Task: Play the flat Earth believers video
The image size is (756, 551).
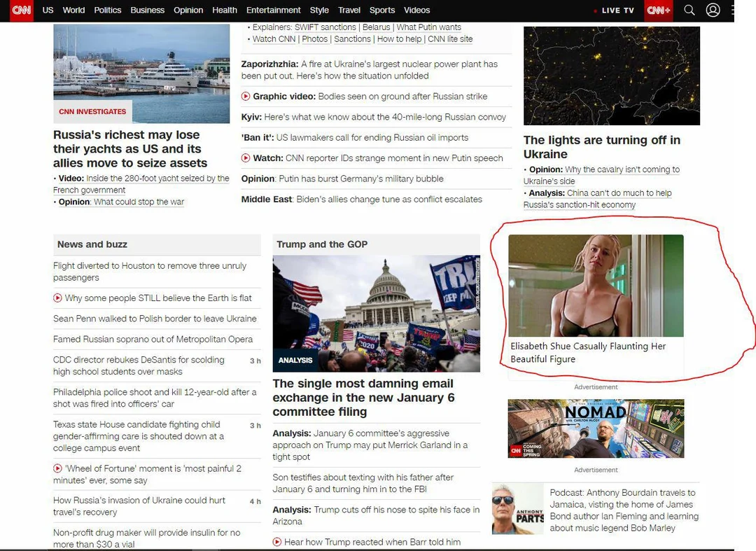Action: [57, 298]
